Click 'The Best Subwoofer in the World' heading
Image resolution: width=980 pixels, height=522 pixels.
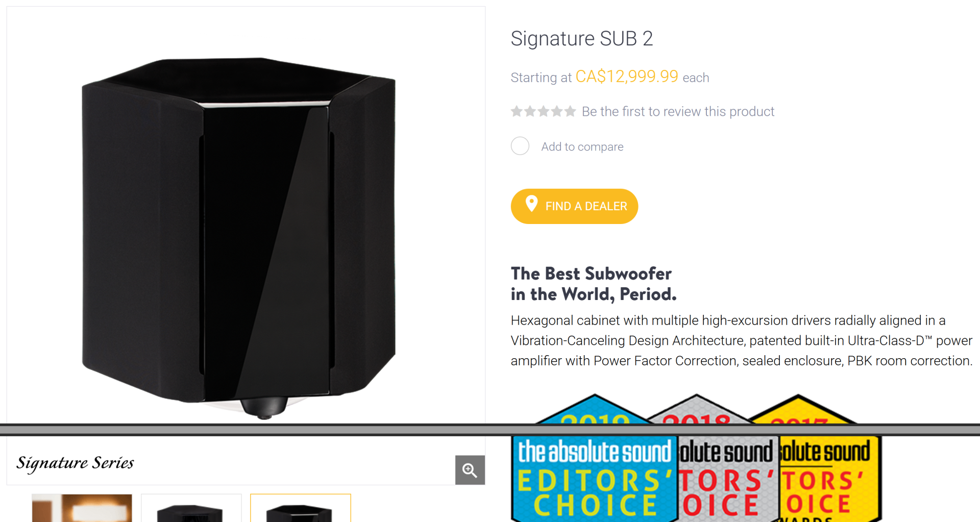(594, 284)
